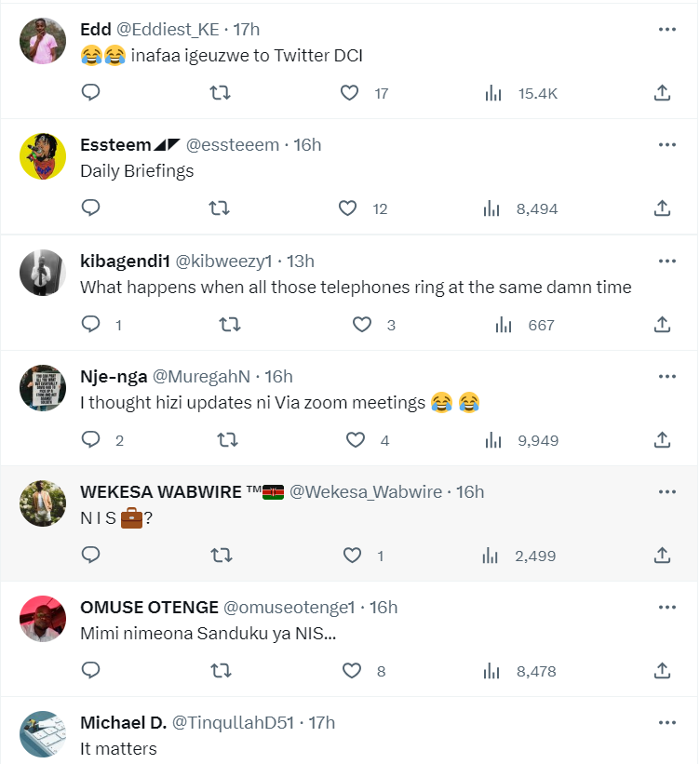Click Michael D.'s profile picture
700x764 pixels.
click(x=42, y=734)
